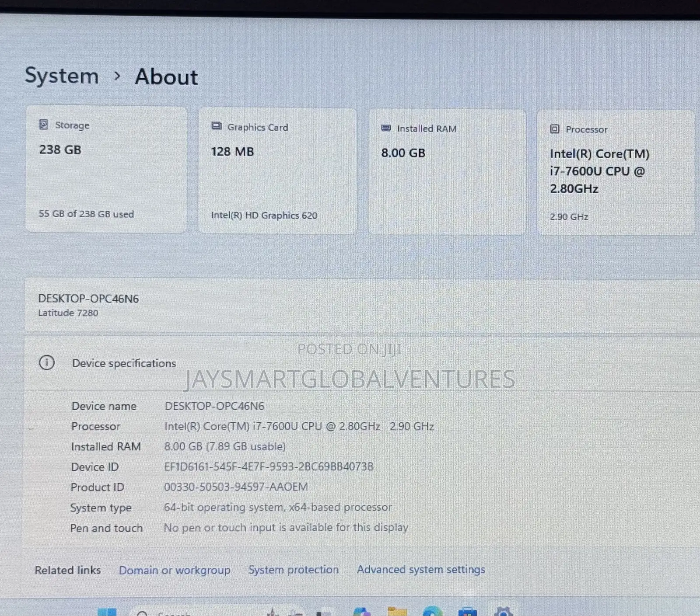Click the About page title
This screenshot has width=700, height=616.
166,77
